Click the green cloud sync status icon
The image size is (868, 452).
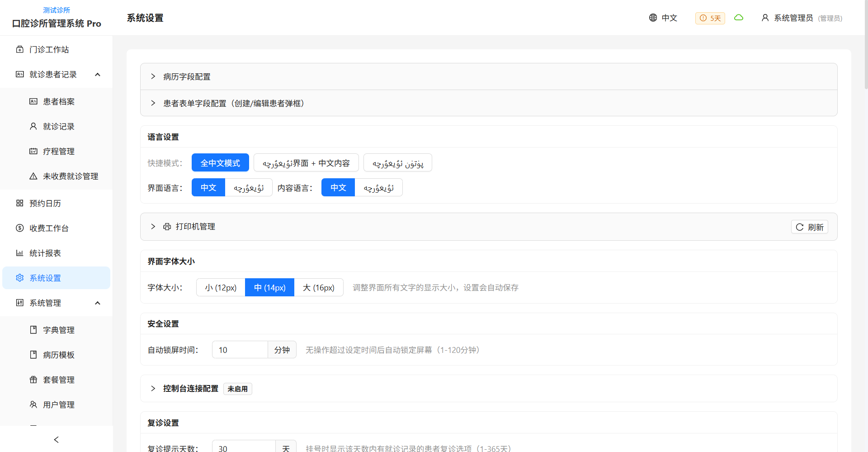click(739, 18)
